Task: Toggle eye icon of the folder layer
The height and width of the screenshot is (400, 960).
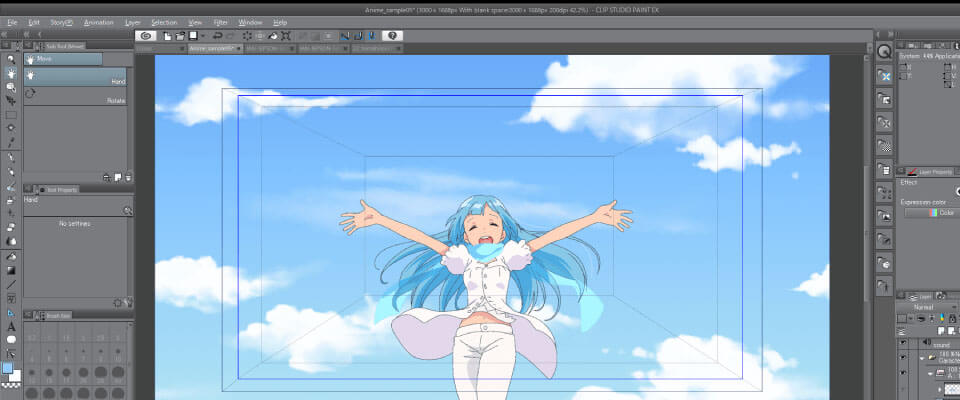Action: 902,357
